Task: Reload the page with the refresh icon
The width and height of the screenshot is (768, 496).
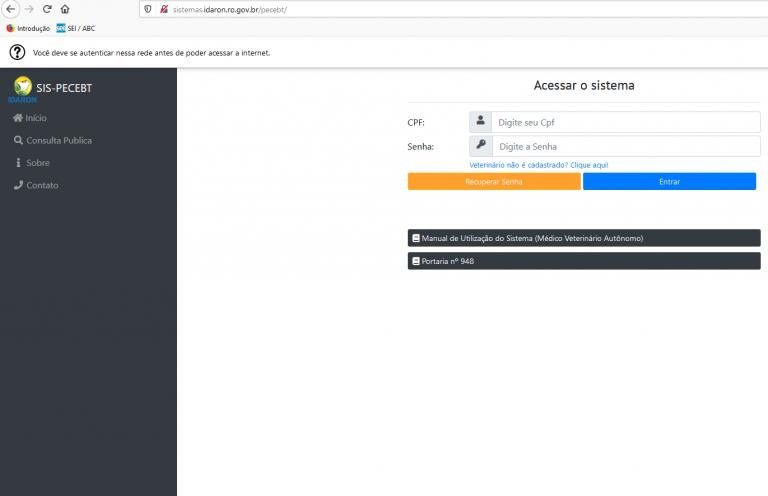Action: pyautogui.click(x=47, y=9)
